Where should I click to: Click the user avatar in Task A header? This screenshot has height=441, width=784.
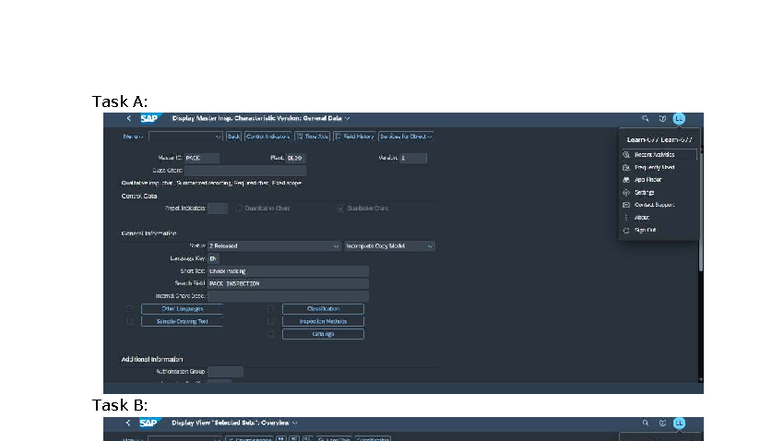679,118
